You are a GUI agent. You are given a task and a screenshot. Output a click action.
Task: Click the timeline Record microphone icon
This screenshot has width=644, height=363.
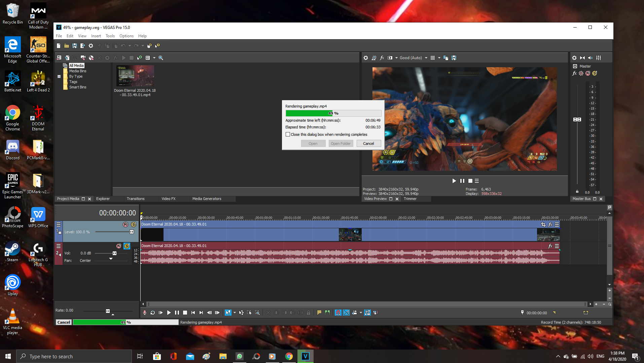click(x=145, y=313)
